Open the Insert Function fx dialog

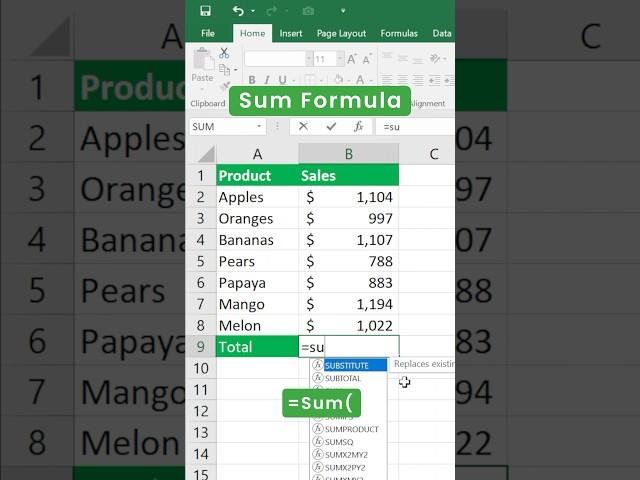358,127
